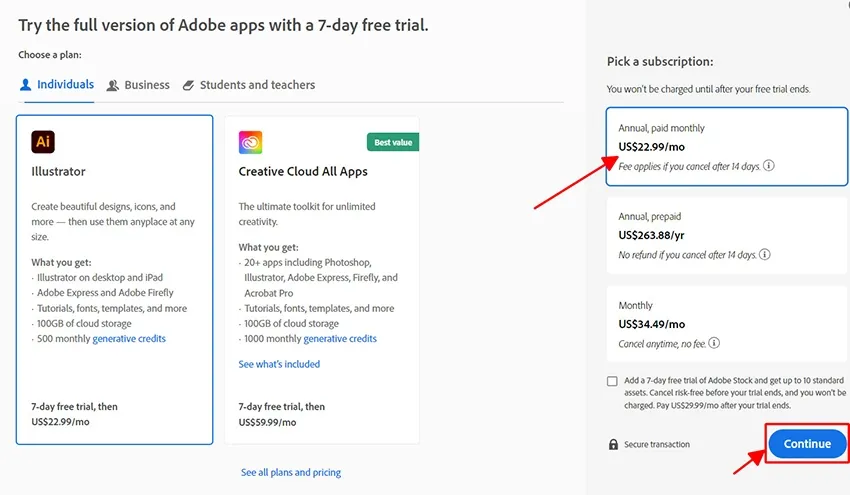The image size is (850, 495).
Task: Click the secure transaction padlock icon
Action: pyautogui.click(x=613, y=444)
